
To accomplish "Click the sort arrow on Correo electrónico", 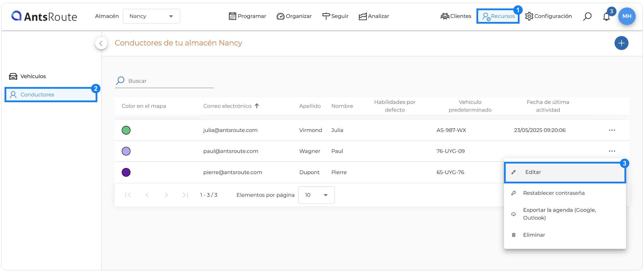I will click(x=257, y=106).
